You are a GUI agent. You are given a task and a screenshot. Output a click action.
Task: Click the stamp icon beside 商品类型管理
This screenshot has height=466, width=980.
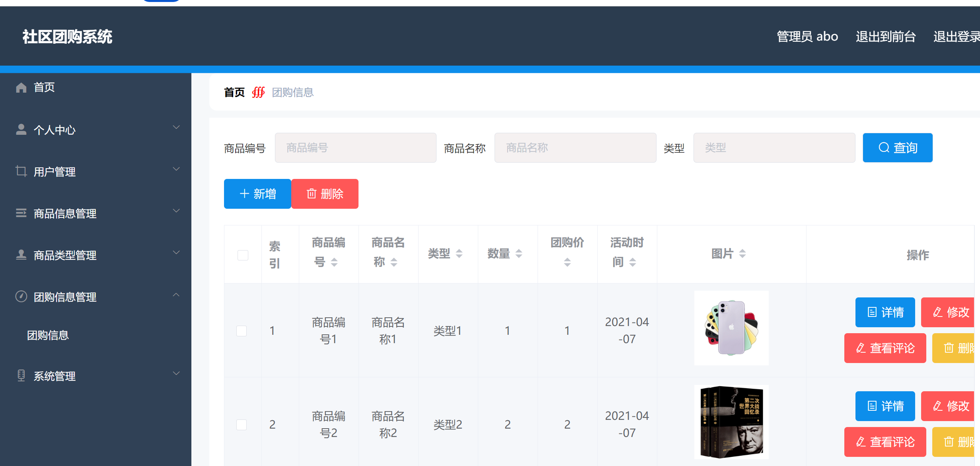(x=21, y=255)
